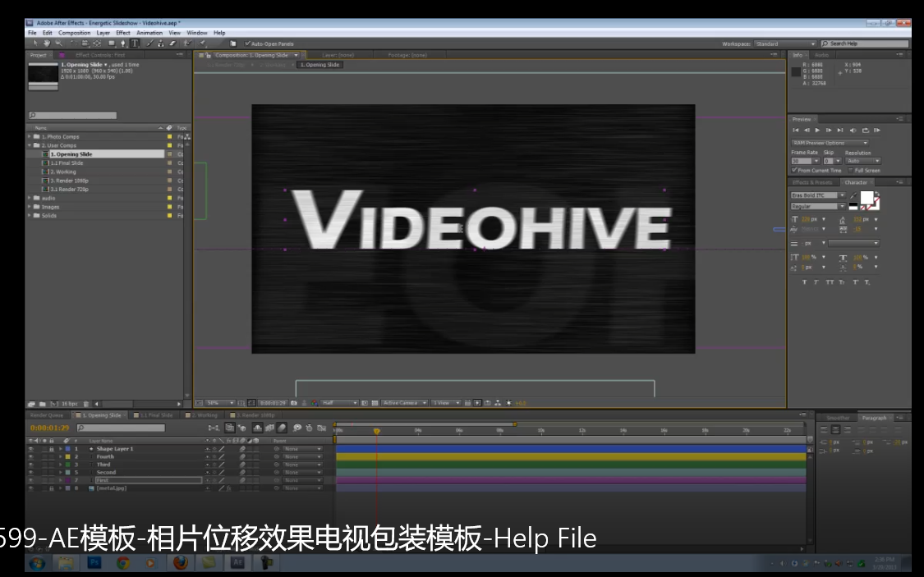
Task: Toggle Auto-Open Panels checkbox
Action: (247, 44)
